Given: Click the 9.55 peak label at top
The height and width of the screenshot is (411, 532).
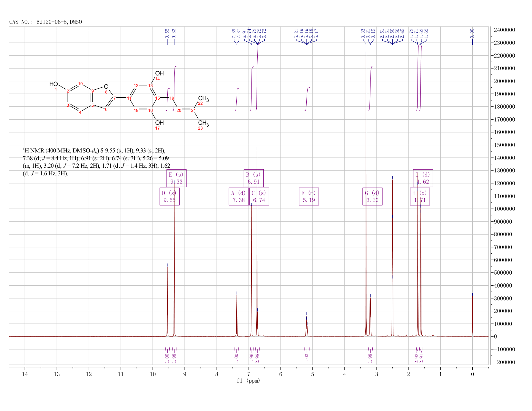Looking at the screenshot, I should (167, 33).
